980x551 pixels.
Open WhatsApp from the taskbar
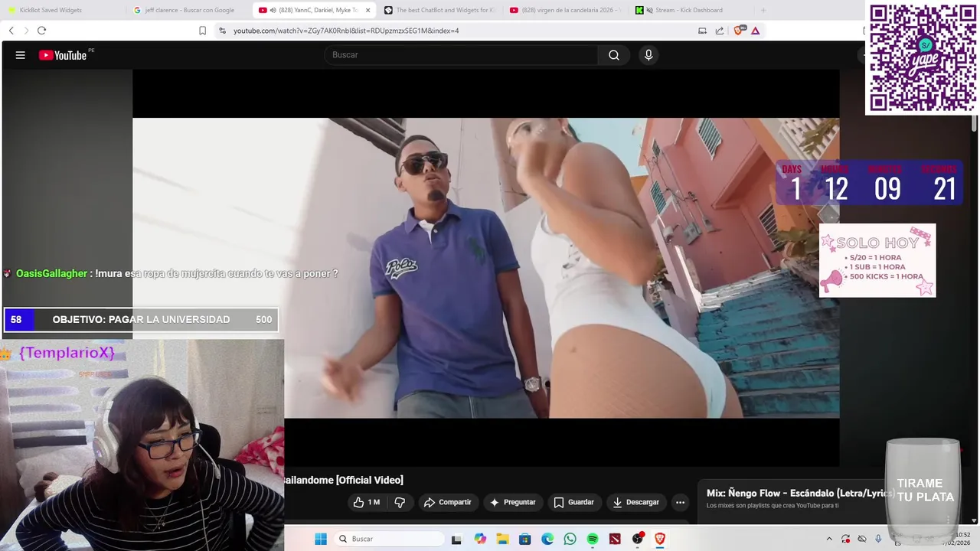coord(570,539)
